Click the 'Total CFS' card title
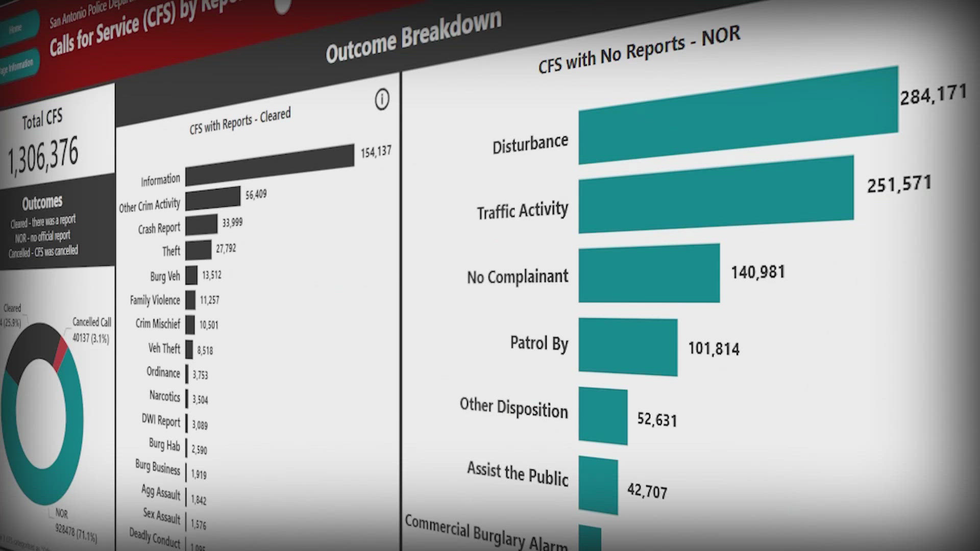 pos(42,119)
